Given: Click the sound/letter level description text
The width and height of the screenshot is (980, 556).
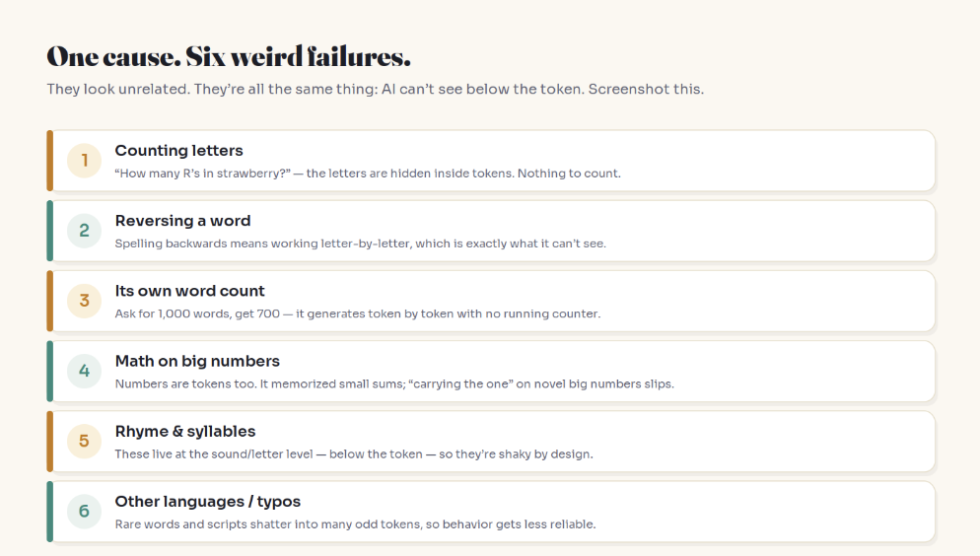Looking at the screenshot, I should click(x=354, y=454).
